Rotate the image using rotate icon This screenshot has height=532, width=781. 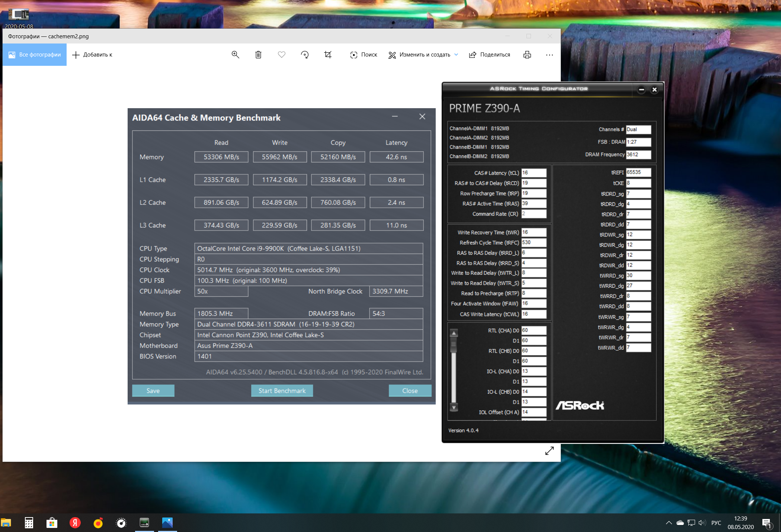(305, 55)
